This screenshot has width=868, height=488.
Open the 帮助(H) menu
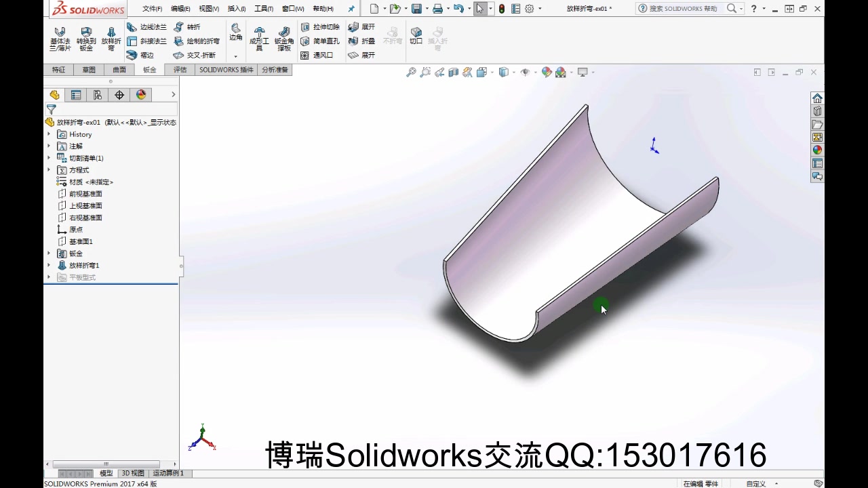click(x=323, y=9)
